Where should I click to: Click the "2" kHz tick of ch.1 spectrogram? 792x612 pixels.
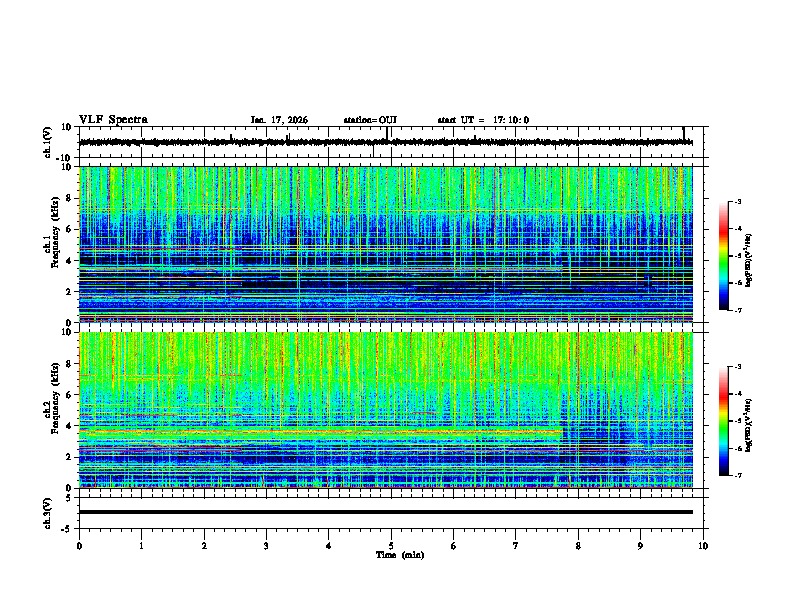[x=70, y=291]
